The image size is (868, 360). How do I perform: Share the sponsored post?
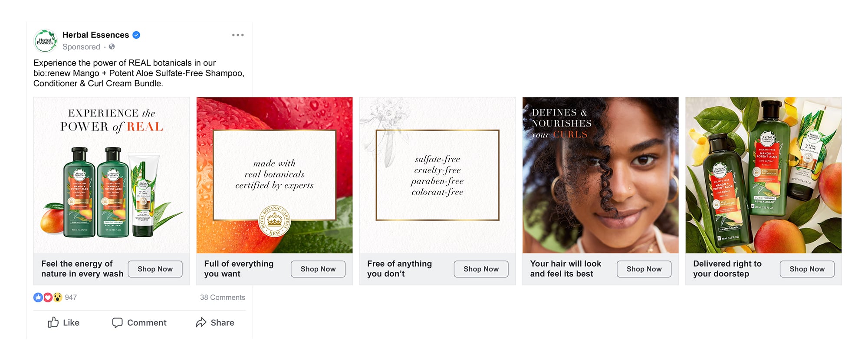click(x=215, y=322)
